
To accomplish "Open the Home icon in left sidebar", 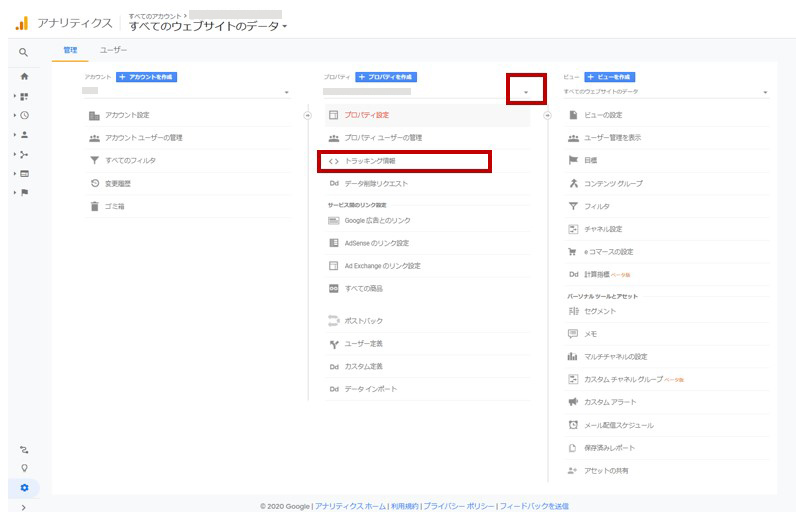I will (x=24, y=76).
